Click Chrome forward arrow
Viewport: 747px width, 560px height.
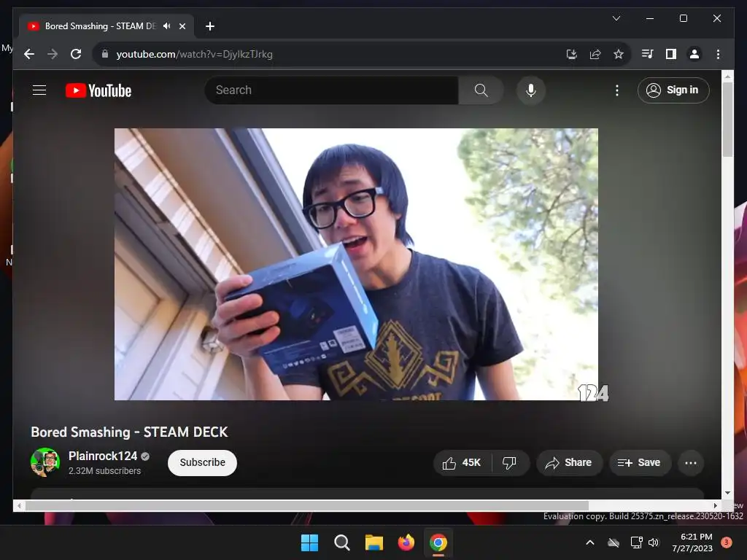pyautogui.click(x=53, y=54)
